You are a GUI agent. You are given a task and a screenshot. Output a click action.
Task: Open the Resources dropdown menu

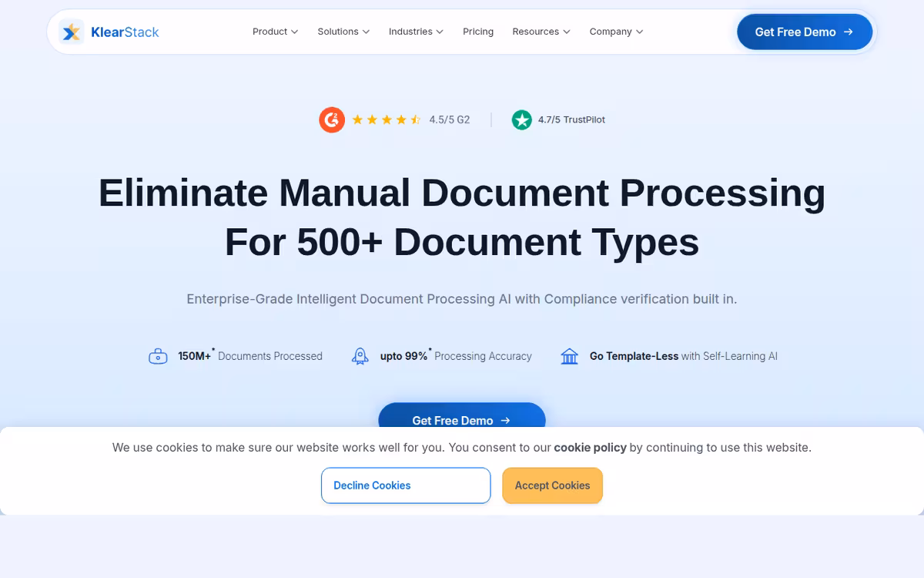coord(541,32)
